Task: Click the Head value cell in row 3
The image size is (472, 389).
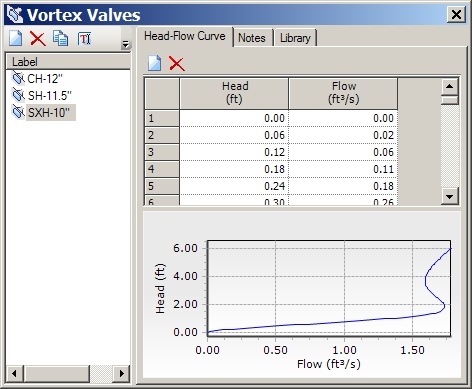Action: point(234,152)
